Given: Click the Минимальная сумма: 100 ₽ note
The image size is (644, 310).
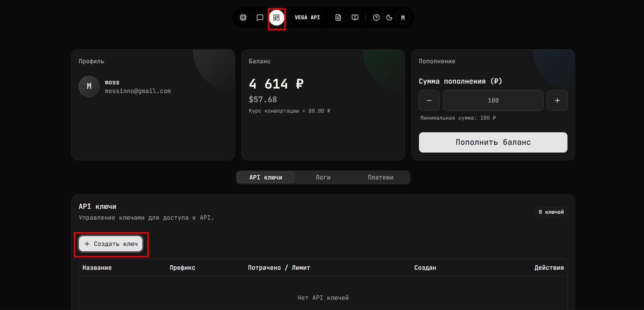Looking at the screenshot, I should click(458, 118).
